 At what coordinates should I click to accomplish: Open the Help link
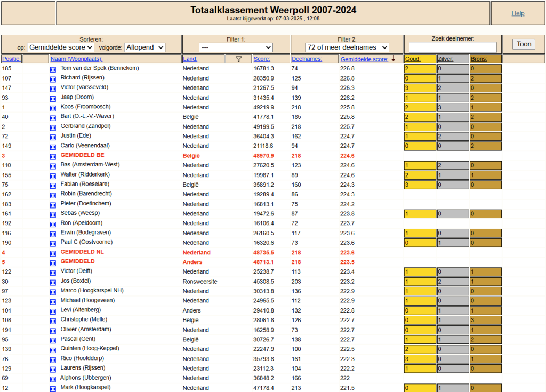pos(518,13)
